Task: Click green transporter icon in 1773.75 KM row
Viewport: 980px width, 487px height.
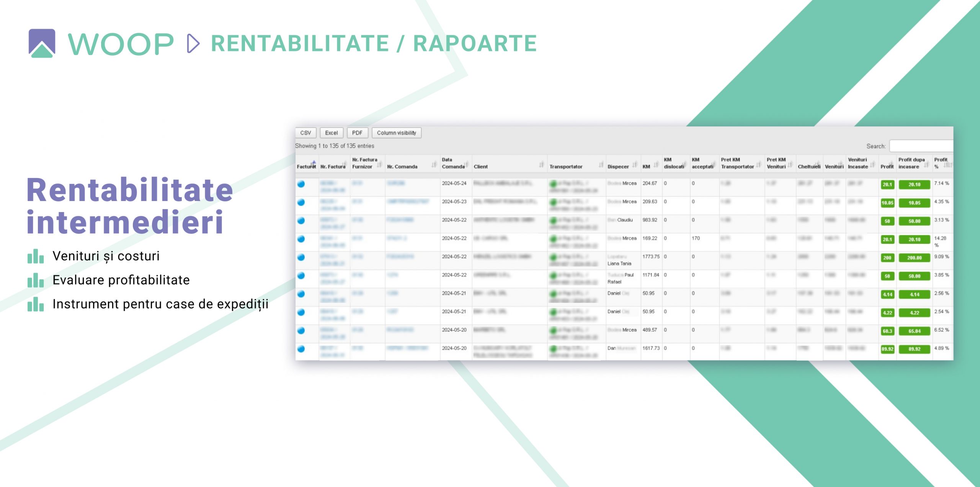Action: click(553, 257)
